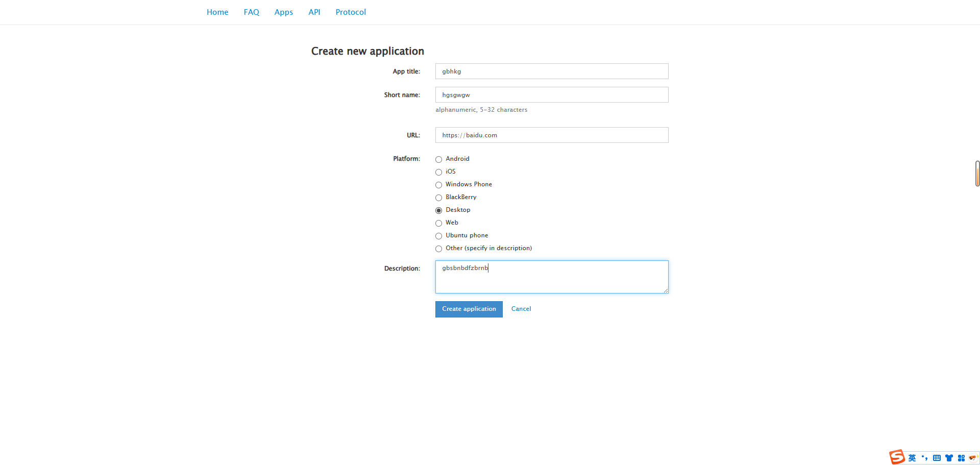The height and width of the screenshot is (465, 980).
Task: Click the Cancel link
Action: 521,309
